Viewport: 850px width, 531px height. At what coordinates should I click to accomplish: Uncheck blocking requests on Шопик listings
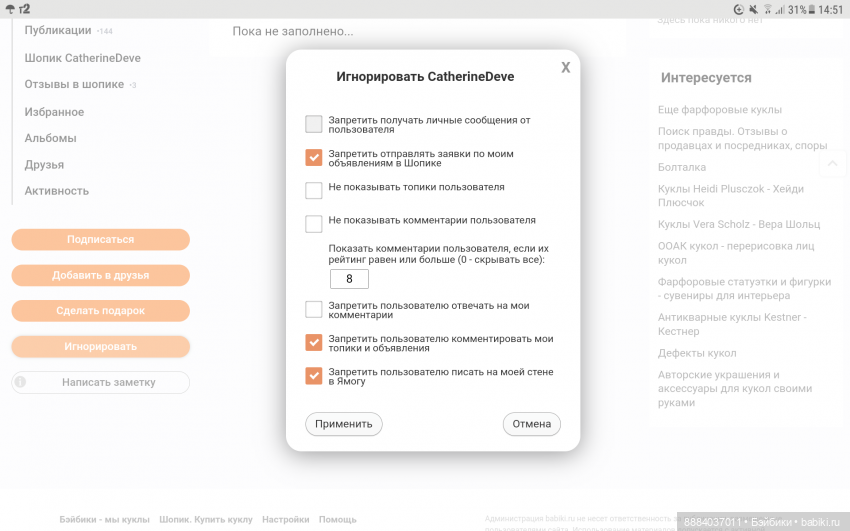coord(314,157)
